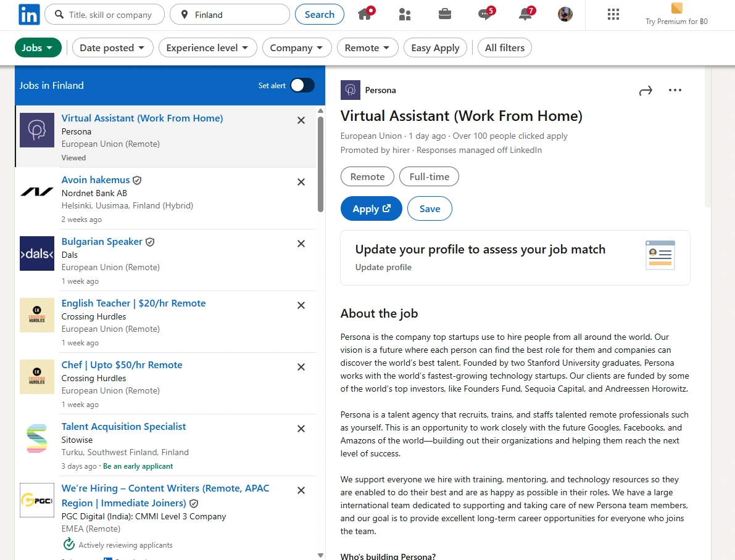Screen dimensions: 735x560
Task: Open the Bulgarian Speaker job listing
Action: pos(102,242)
